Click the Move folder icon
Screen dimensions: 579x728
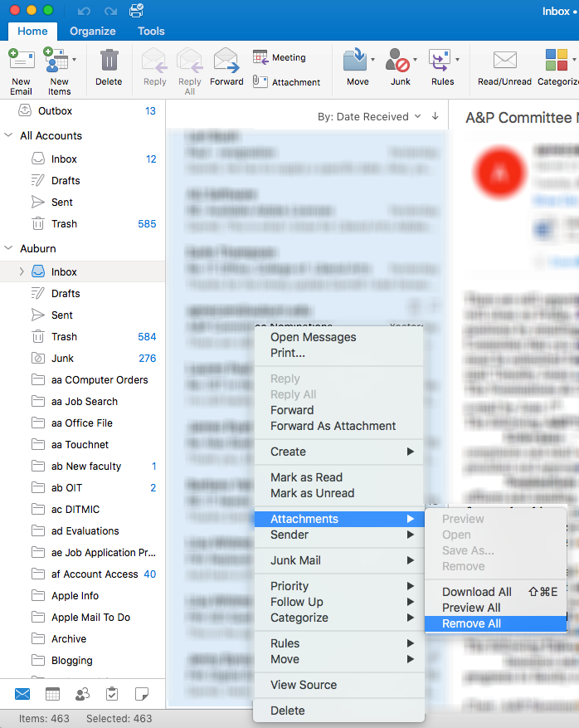click(x=355, y=60)
